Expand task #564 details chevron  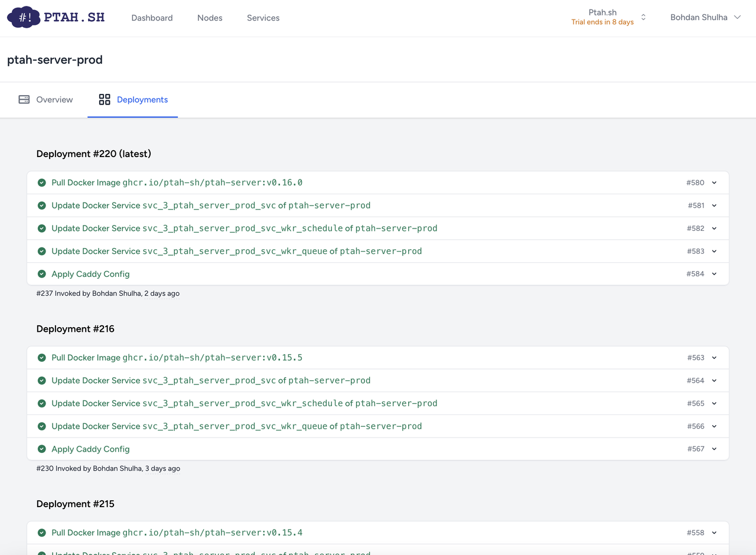point(714,381)
